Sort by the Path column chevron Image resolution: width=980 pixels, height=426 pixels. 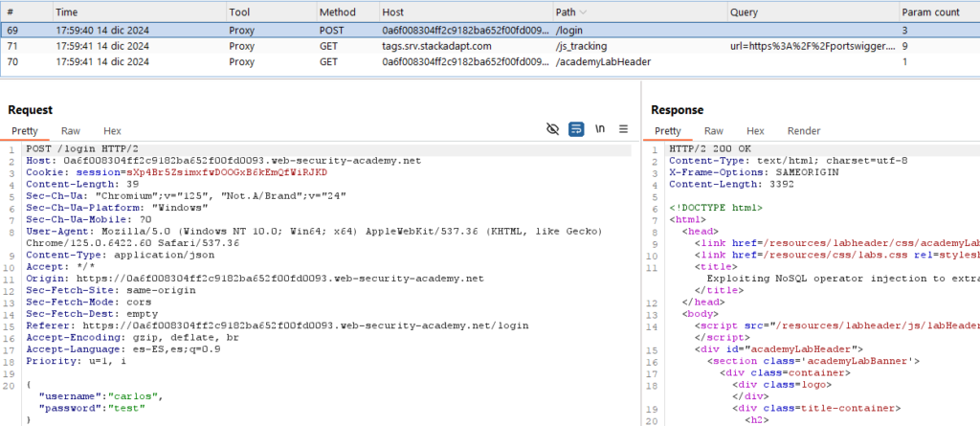point(584,11)
